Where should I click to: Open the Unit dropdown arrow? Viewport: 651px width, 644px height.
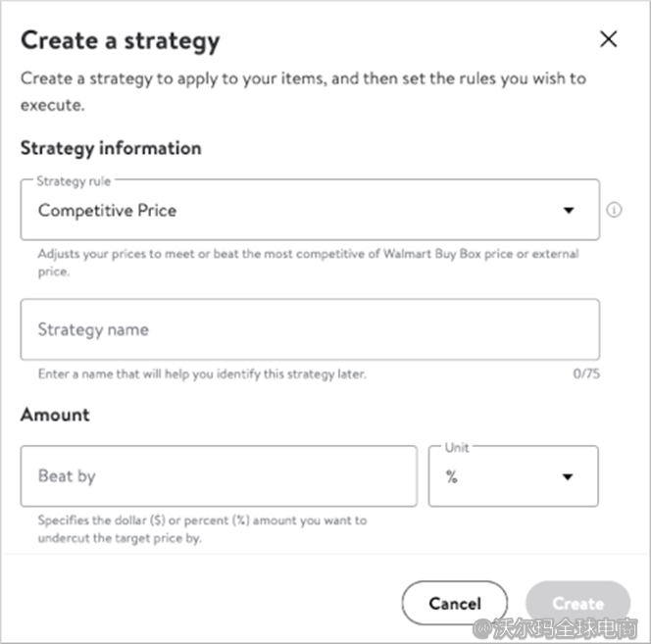click(x=567, y=477)
